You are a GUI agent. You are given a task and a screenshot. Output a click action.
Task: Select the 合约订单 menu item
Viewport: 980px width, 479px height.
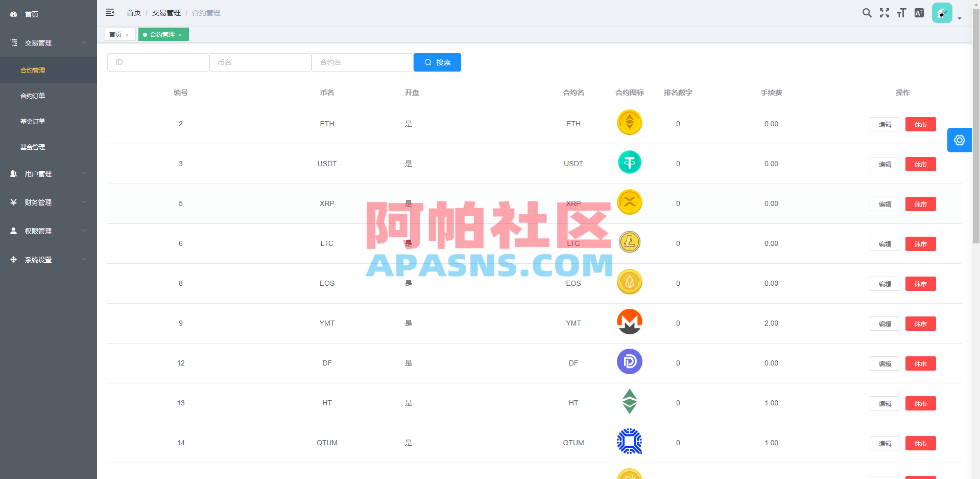point(33,96)
